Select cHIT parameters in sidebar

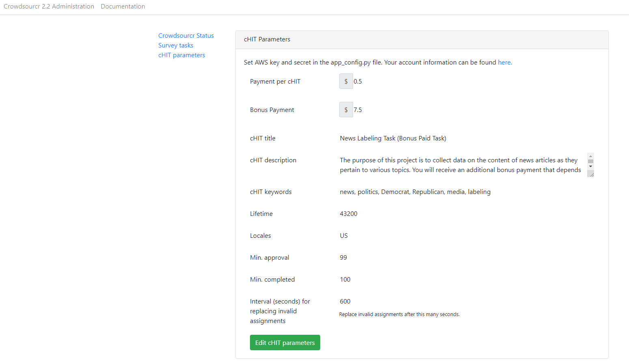coord(181,55)
